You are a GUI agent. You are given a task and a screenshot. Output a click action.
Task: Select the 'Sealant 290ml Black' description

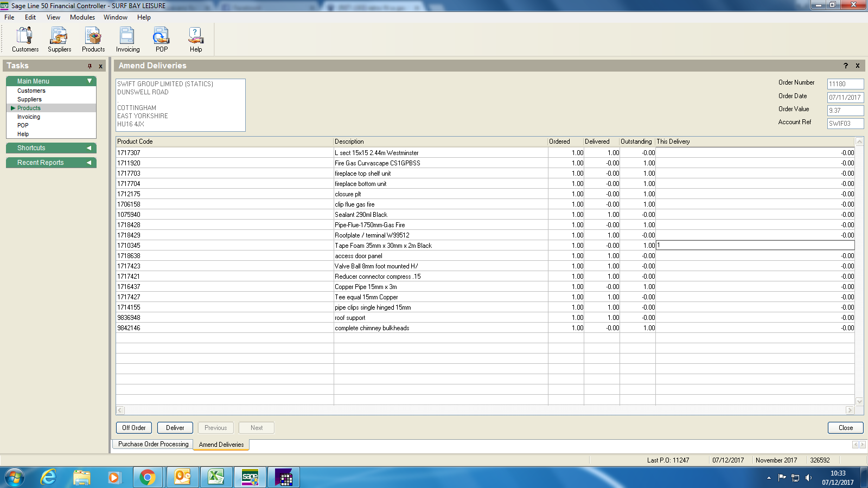[361, 215]
